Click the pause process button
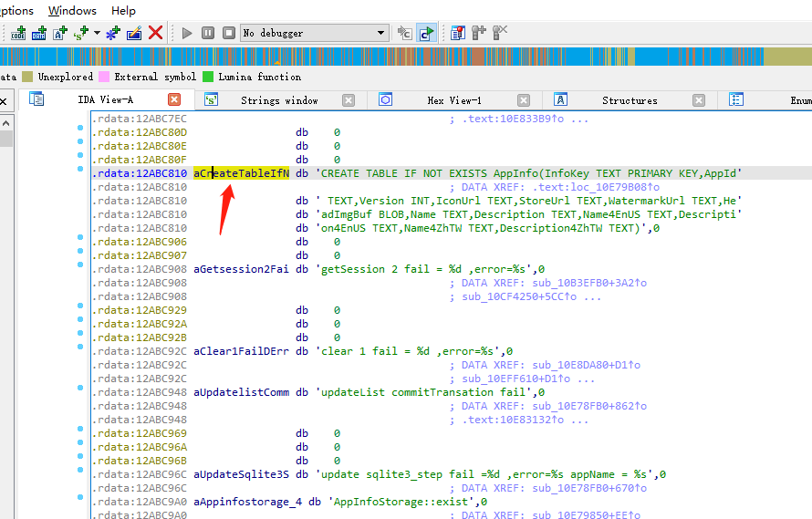 (208, 33)
